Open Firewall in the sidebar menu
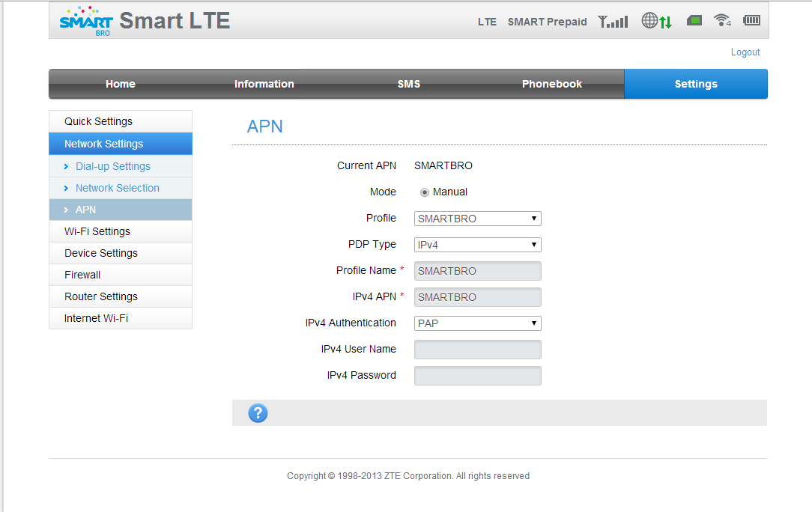The height and width of the screenshot is (512, 812). click(x=82, y=275)
